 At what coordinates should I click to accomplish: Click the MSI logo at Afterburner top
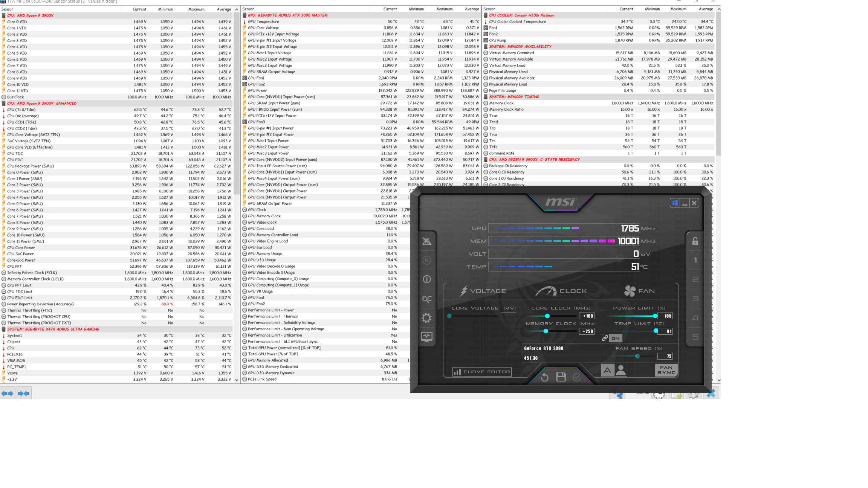(x=560, y=202)
